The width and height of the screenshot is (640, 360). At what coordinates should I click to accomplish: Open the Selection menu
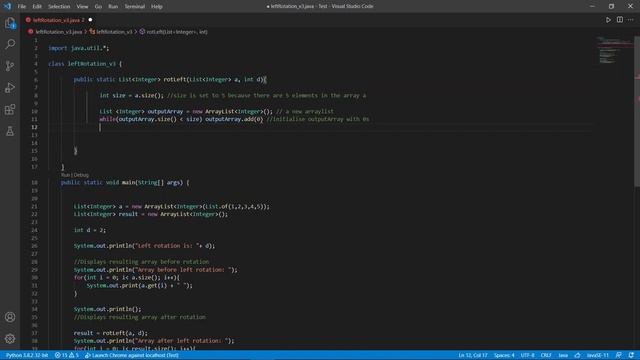click(59, 7)
